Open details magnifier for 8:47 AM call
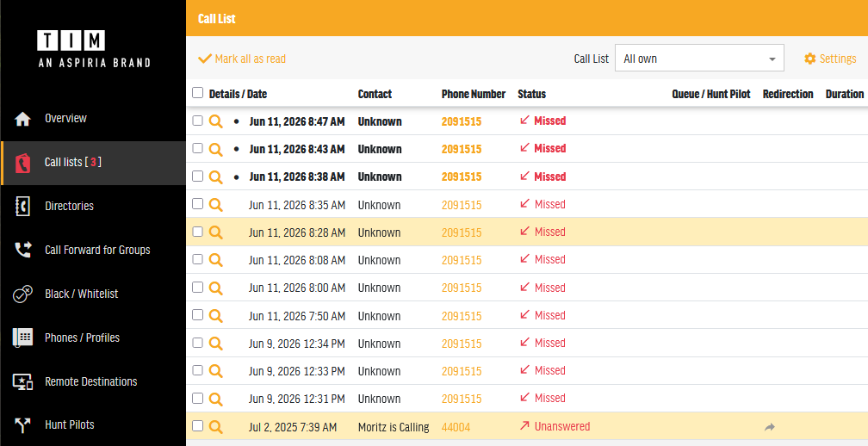 216,121
